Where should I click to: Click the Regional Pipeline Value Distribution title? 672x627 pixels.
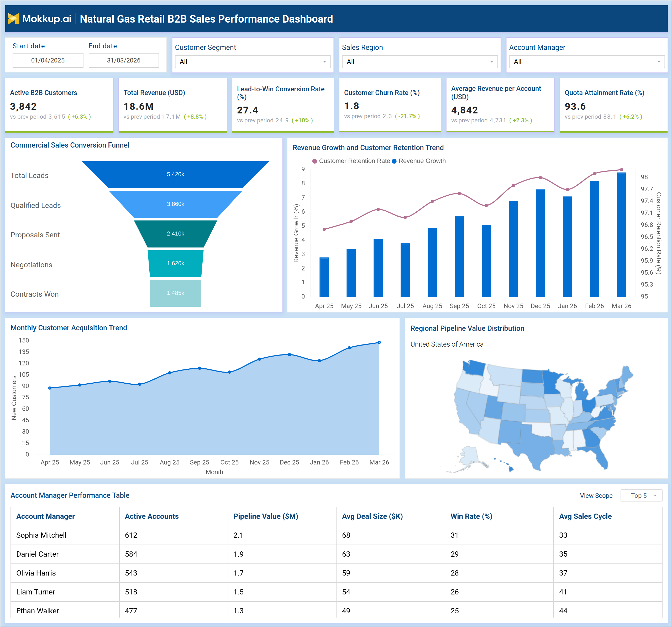467,328
